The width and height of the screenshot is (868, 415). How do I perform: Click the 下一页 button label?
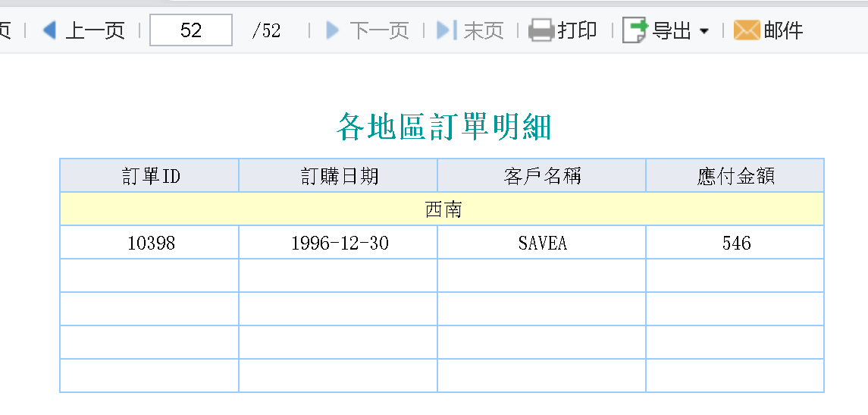pyautogui.click(x=379, y=30)
